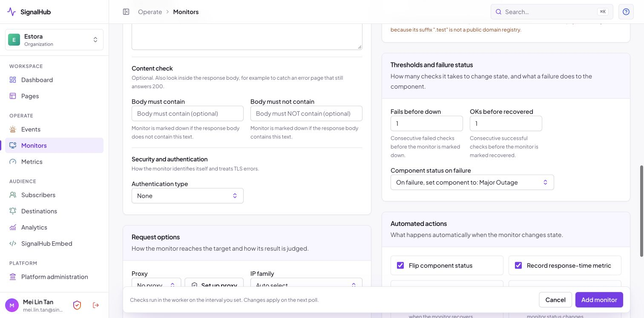The height and width of the screenshot is (318, 644).
Task: Click the "Security and authentication" heading
Action: pyautogui.click(x=170, y=159)
